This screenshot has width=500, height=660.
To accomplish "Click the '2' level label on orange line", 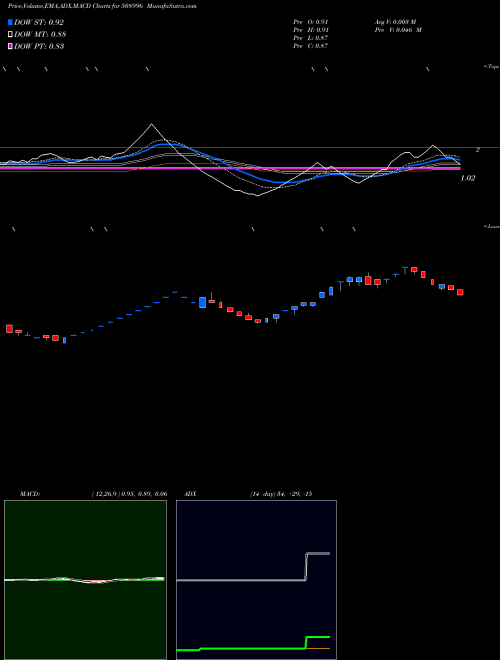I will [477, 149].
